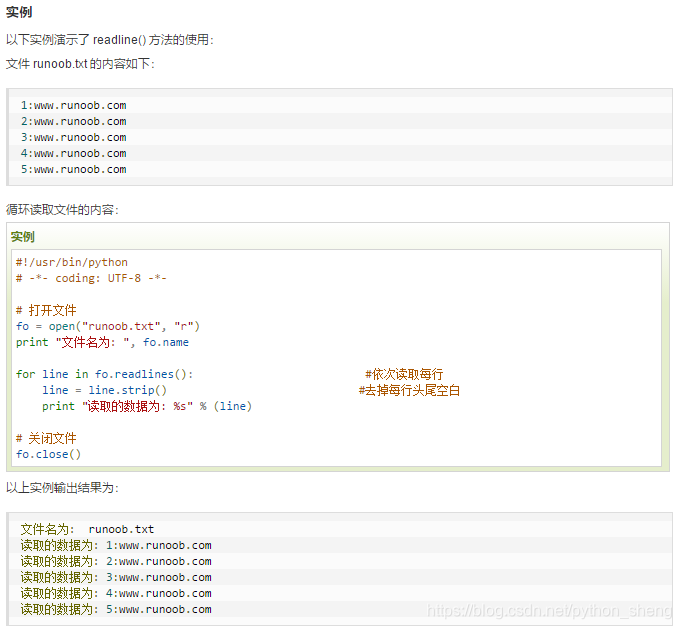Click output '读取的数据为: 1:www.runoob.com'
The image size is (681, 629).
click(116, 545)
